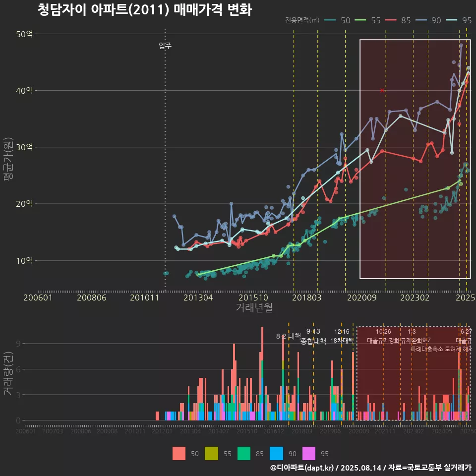Click the 95㎡ line swatch in top legend
The image size is (476, 476).
(x=451, y=20)
